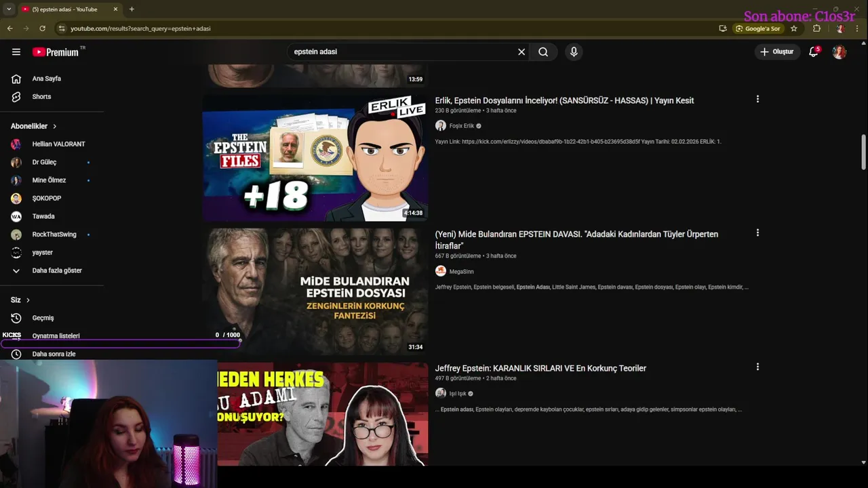This screenshot has width=868, height=488.
Task: Click the page vertical scrollbar thumb
Action: point(863,152)
